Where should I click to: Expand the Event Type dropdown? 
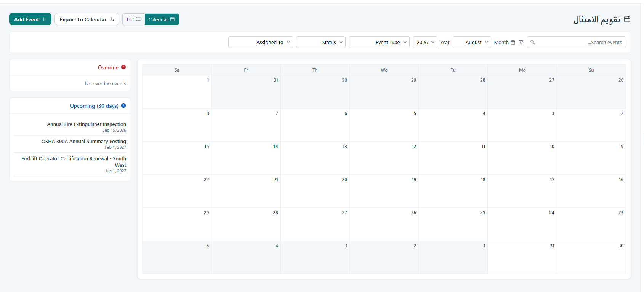379,42
